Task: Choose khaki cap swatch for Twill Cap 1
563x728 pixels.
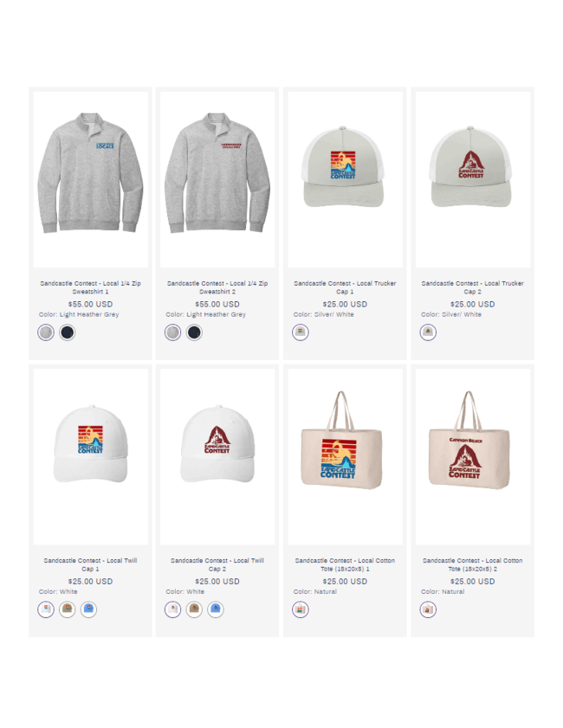Action: [x=68, y=609]
